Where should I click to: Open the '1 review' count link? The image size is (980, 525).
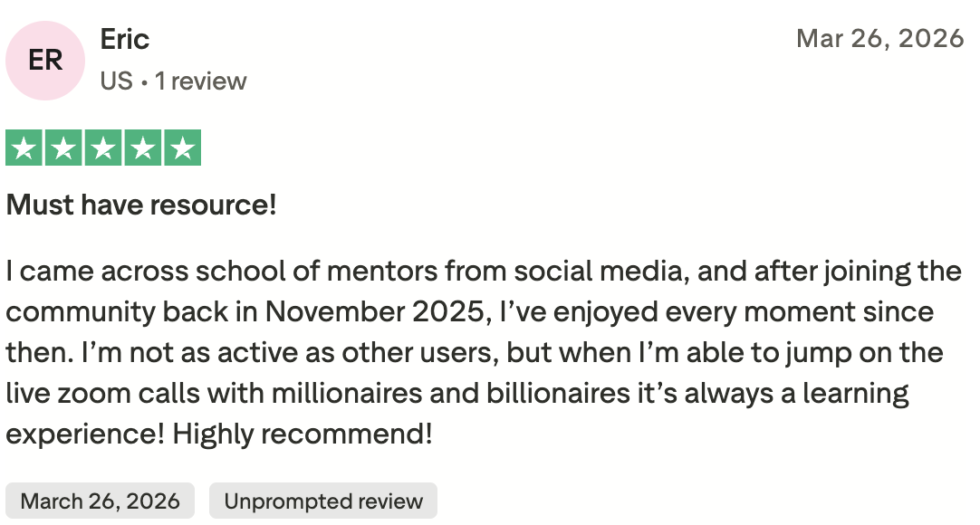[x=201, y=81]
